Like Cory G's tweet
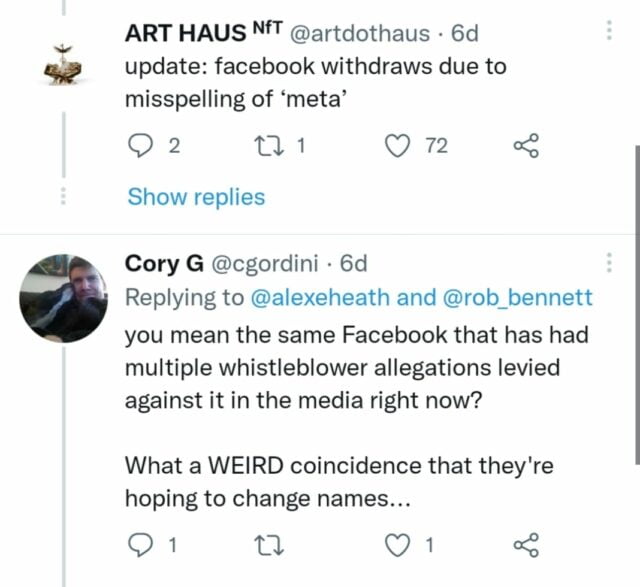The width and height of the screenshot is (640, 587). pyautogui.click(x=400, y=545)
